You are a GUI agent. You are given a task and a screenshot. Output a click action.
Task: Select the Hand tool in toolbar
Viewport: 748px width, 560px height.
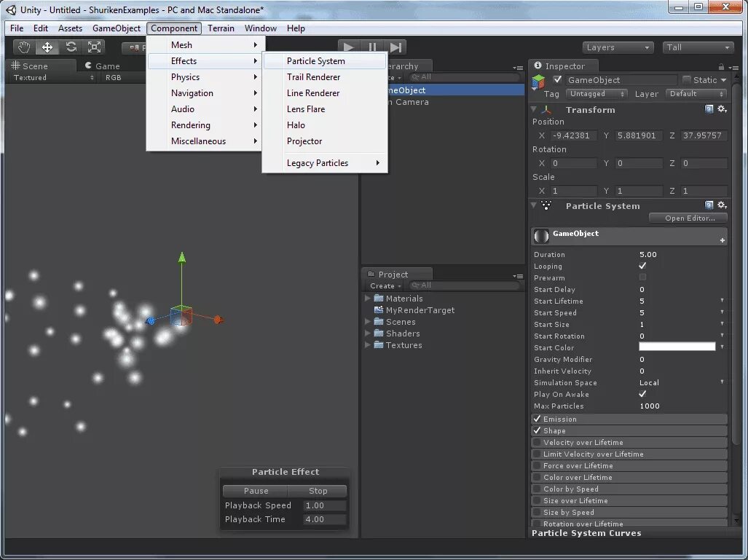(x=23, y=47)
